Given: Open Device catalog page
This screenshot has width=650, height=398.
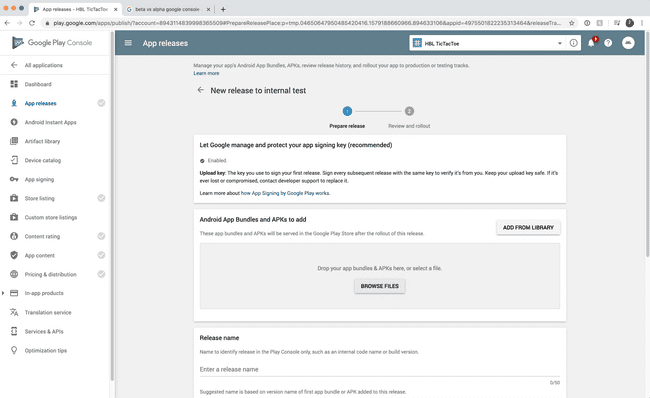Looking at the screenshot, I should point(42,160).
